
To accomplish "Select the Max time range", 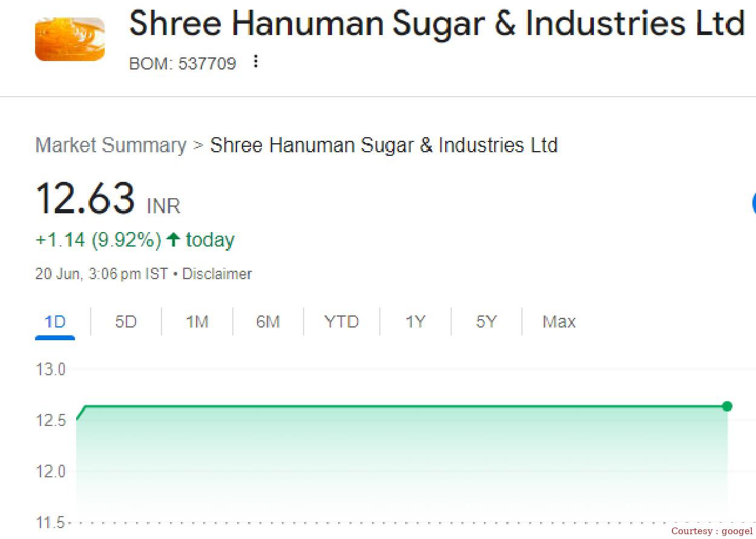I will click(x=558, y=321).
